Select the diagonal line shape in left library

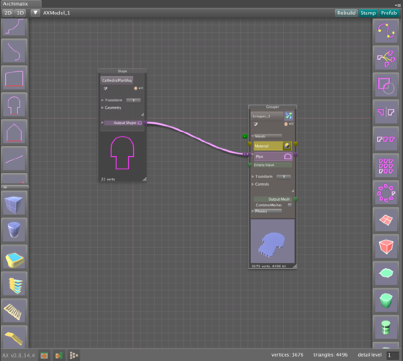(15, 159)
